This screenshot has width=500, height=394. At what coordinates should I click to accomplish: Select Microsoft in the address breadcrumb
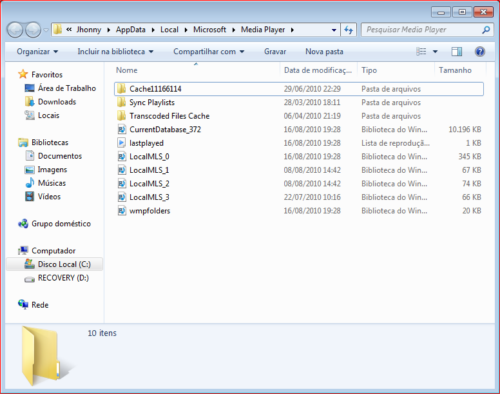pos(210,30)
